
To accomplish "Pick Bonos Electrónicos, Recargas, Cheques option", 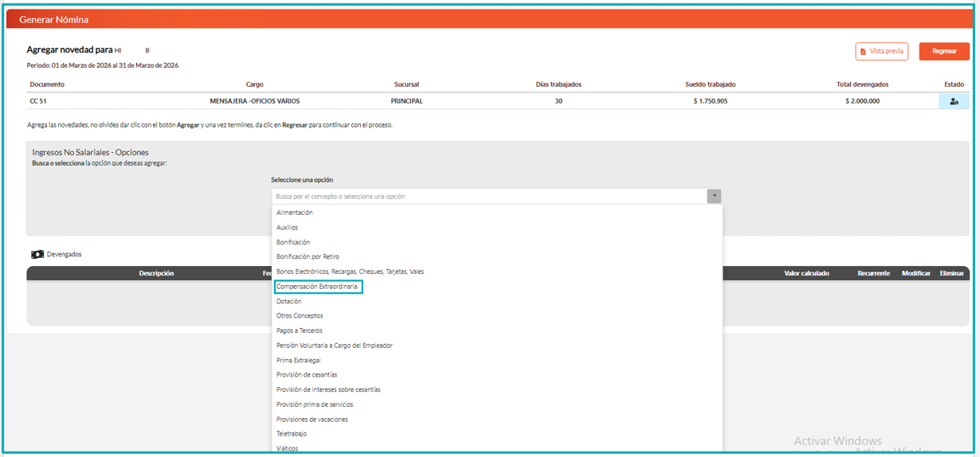I will tap(350, 271).
